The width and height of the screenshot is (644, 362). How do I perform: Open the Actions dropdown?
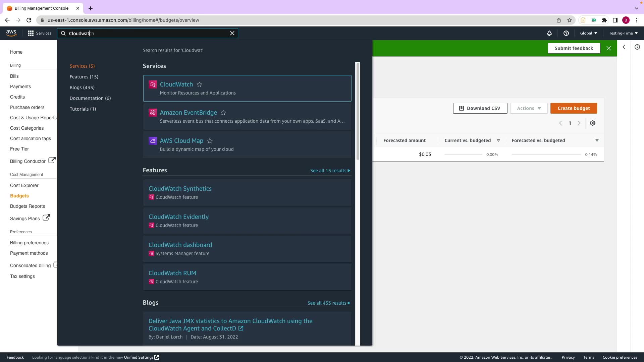coord(529,108)
